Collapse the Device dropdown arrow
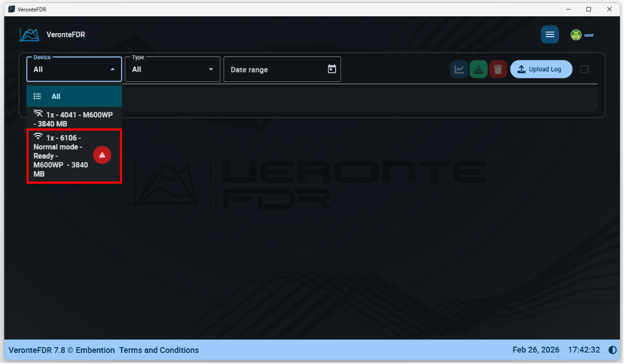The height and width of the screenshot is (364, 624). 112,69
